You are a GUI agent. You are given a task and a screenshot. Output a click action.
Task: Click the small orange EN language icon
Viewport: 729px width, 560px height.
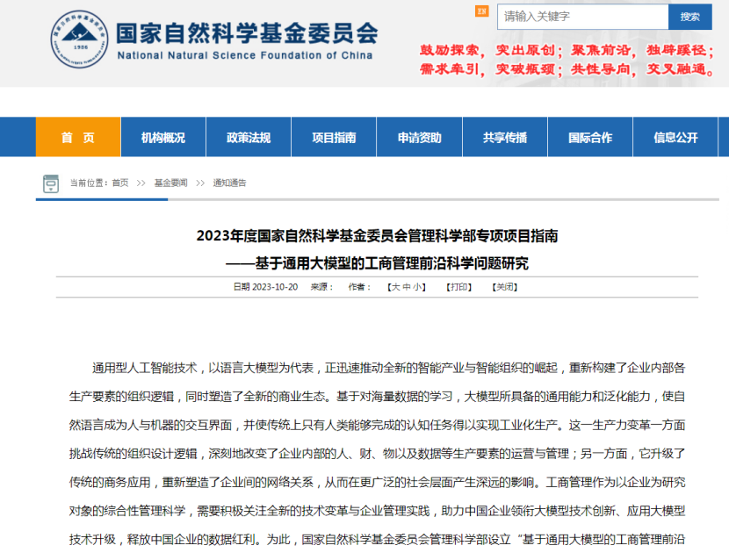point(481,12)
